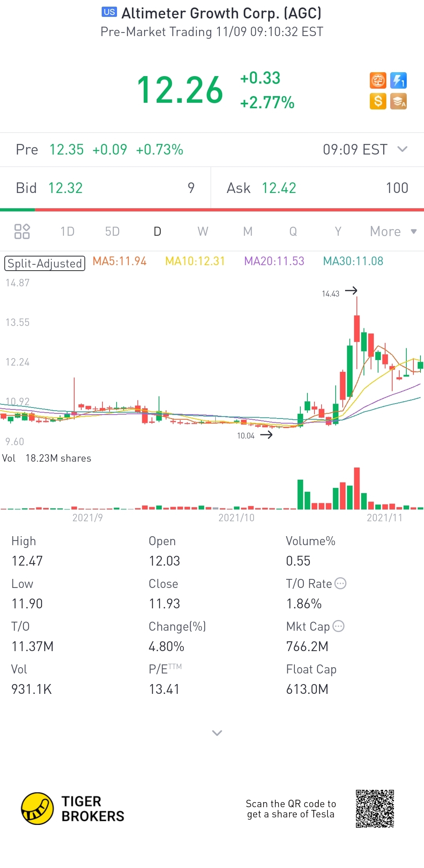The height and width of the screenshot is (868, 424).
Task: Tap the orange circular badge icon
Action: point(378,81)
